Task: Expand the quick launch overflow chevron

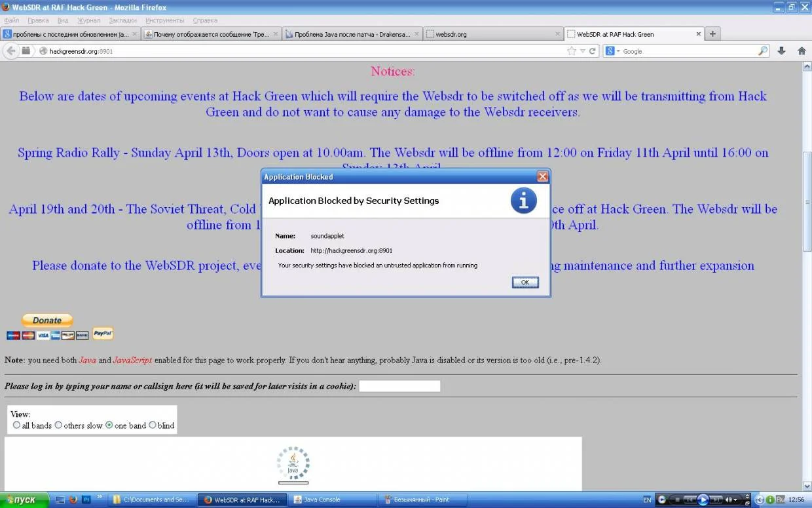Action: coord(100,498)
